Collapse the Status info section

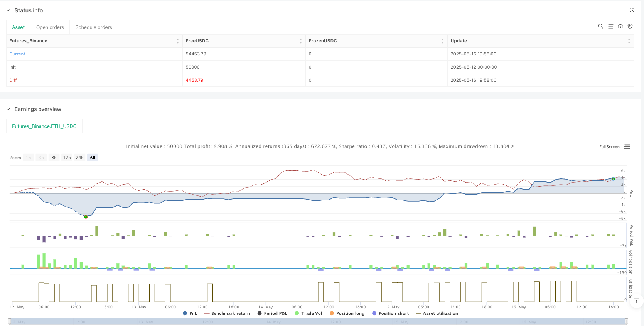pyautogui.click(x=8, y=10)
